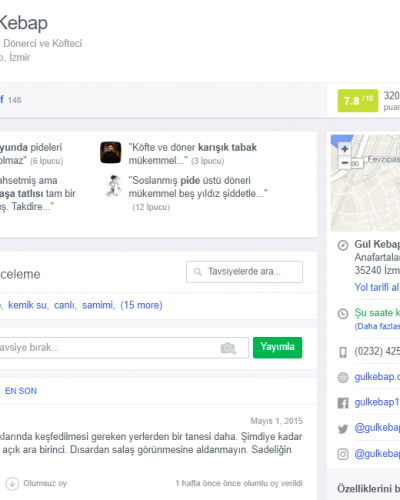Screen dimensions: 400x500
Task: Filter reviews by samimi tag
Action: 97,305
